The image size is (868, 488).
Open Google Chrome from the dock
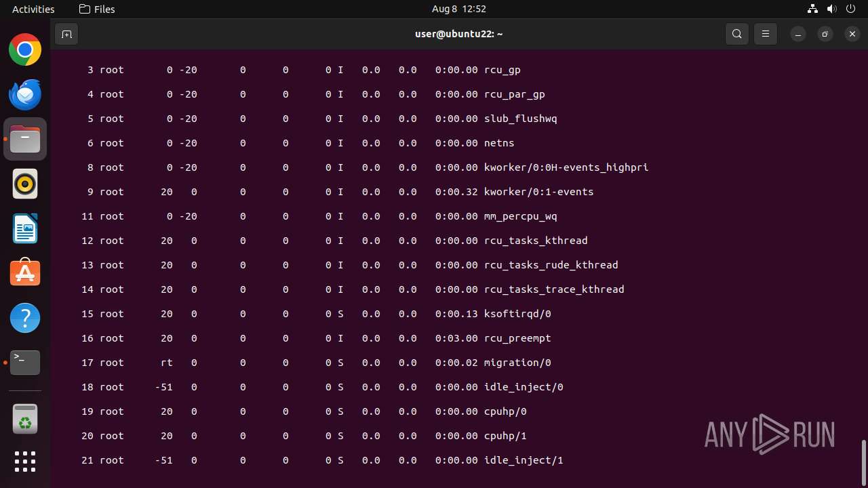[x=25, y=50]
